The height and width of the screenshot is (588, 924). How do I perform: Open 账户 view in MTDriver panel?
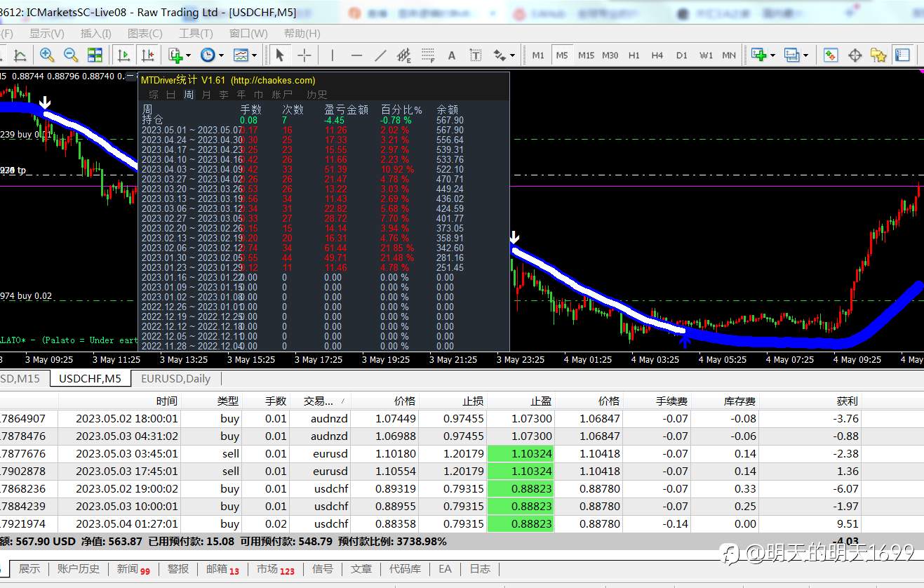282,95
